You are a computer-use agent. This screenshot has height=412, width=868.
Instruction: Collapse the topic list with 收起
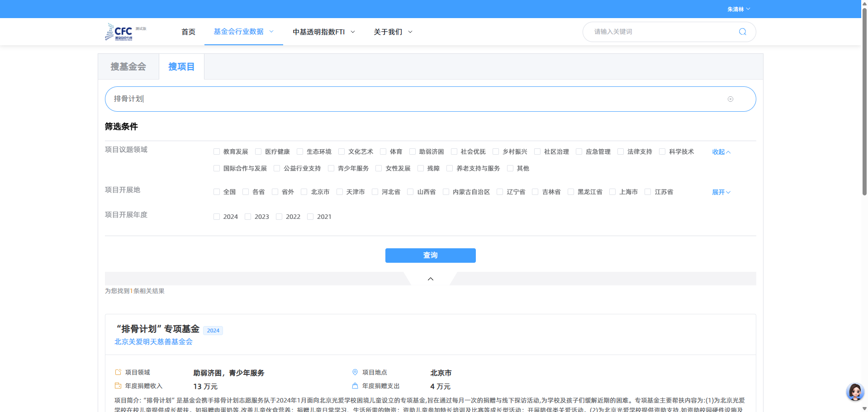click(721, 152)
